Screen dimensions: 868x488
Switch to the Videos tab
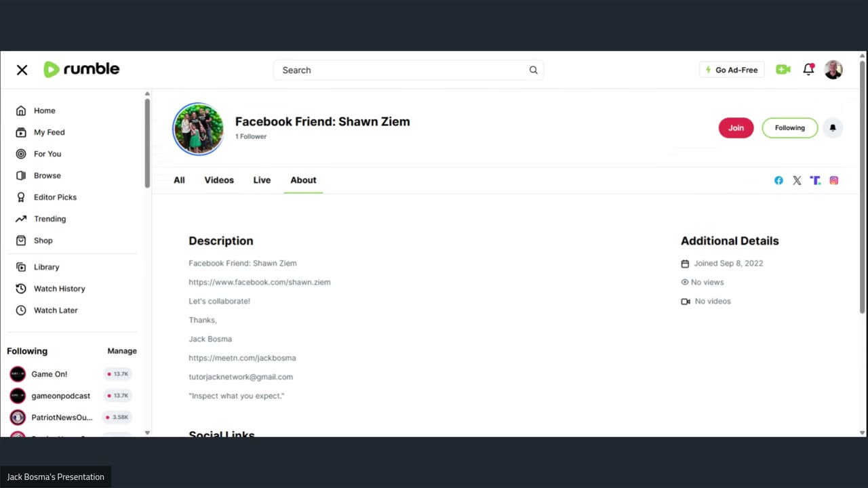pos(219,180)
